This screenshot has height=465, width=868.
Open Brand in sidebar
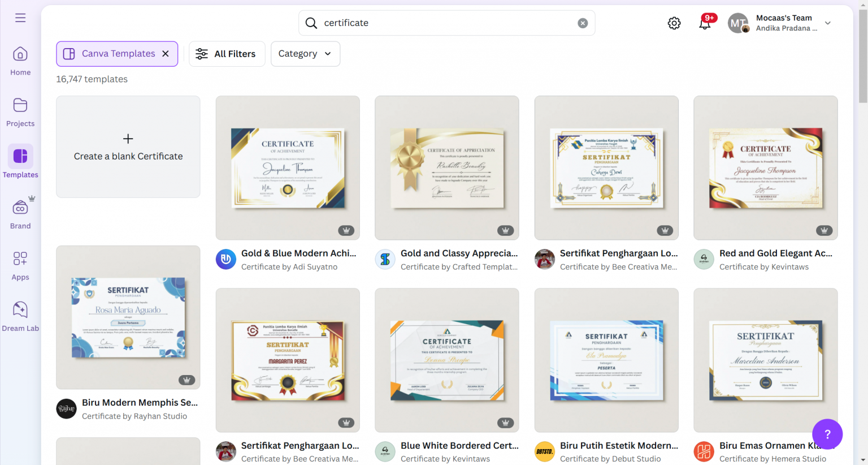pyautogui.click(x=20, y=214)
